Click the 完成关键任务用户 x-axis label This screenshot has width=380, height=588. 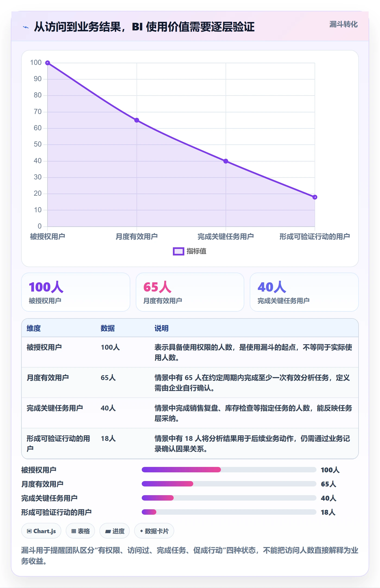226,236
